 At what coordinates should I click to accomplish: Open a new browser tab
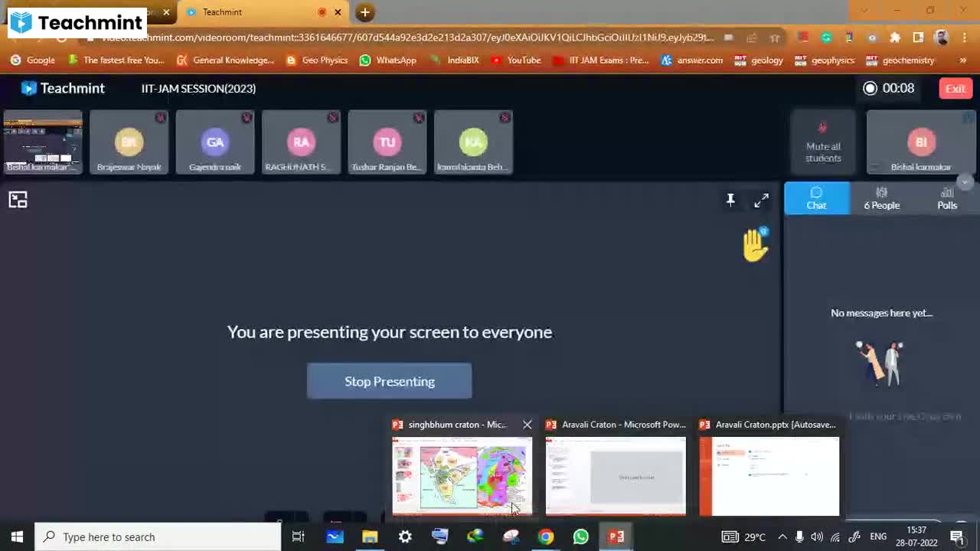coord(365,11)
